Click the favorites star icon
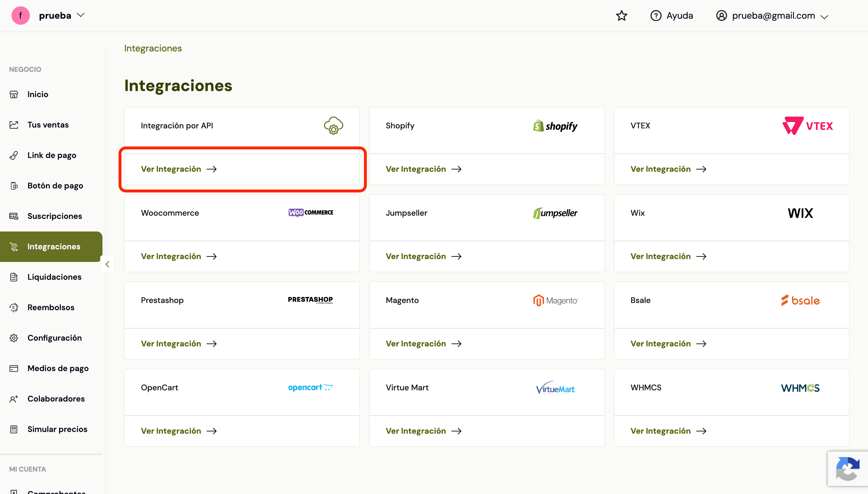This screenshot has width=868, height=494. coord(621,16)
